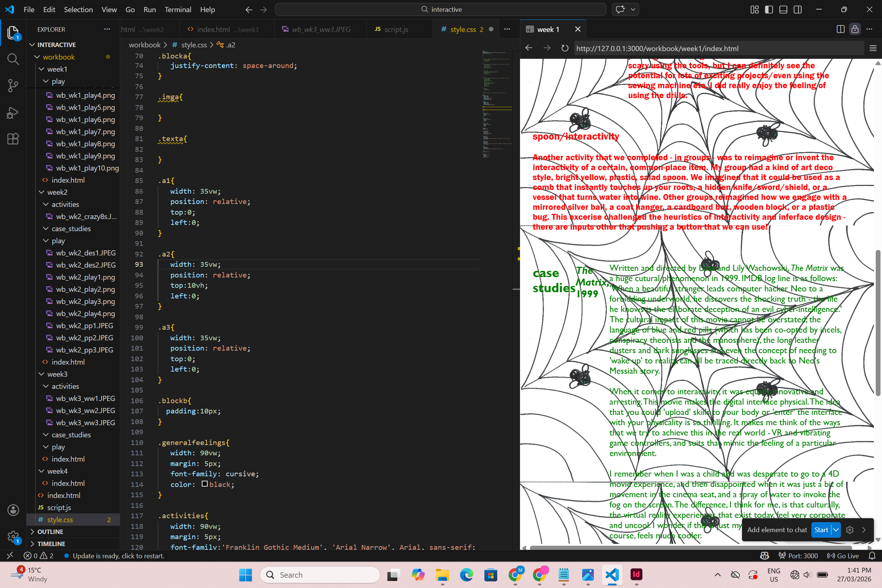Open Source Control view

[x=13, y=86]
